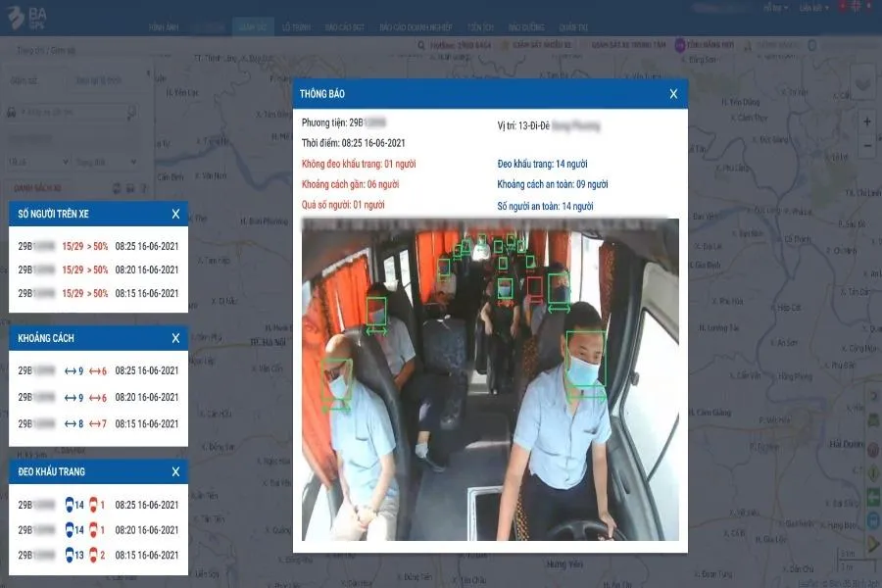882x588 pixels.
Task: Open the Hình Ảnh menu
Action: (166, 26)
